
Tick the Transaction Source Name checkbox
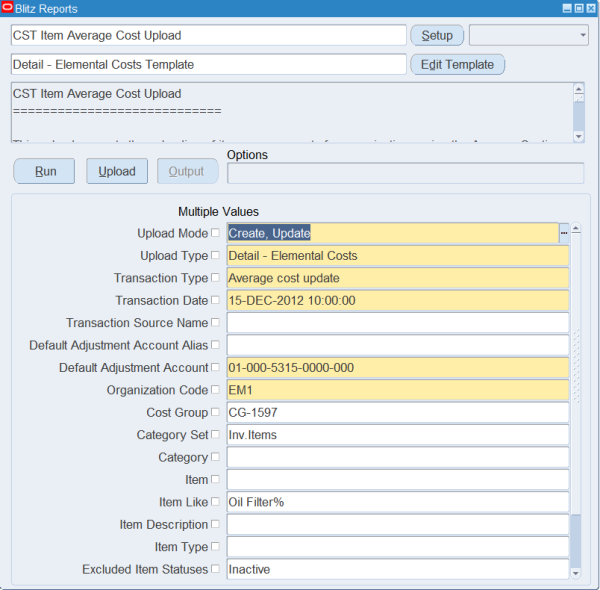click(215, 322)
